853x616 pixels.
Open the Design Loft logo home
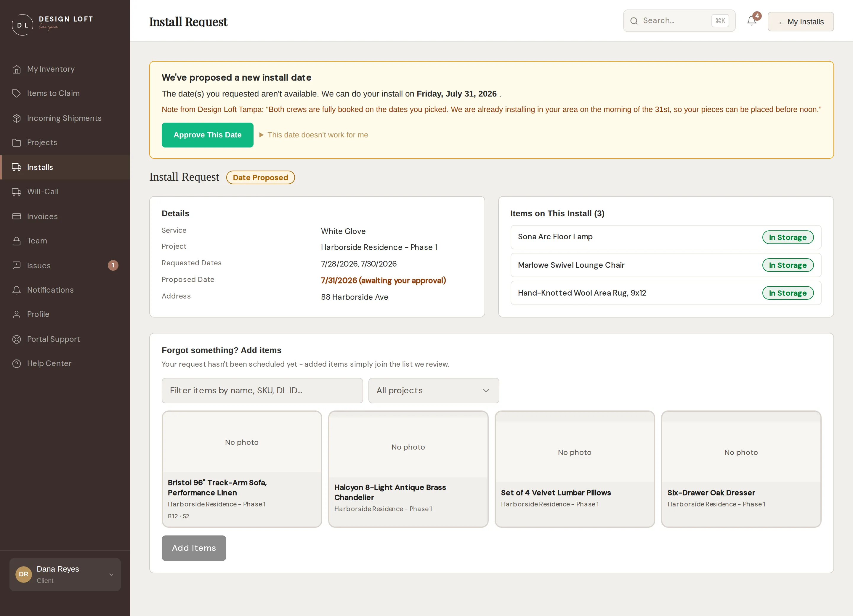coord(52,25)
